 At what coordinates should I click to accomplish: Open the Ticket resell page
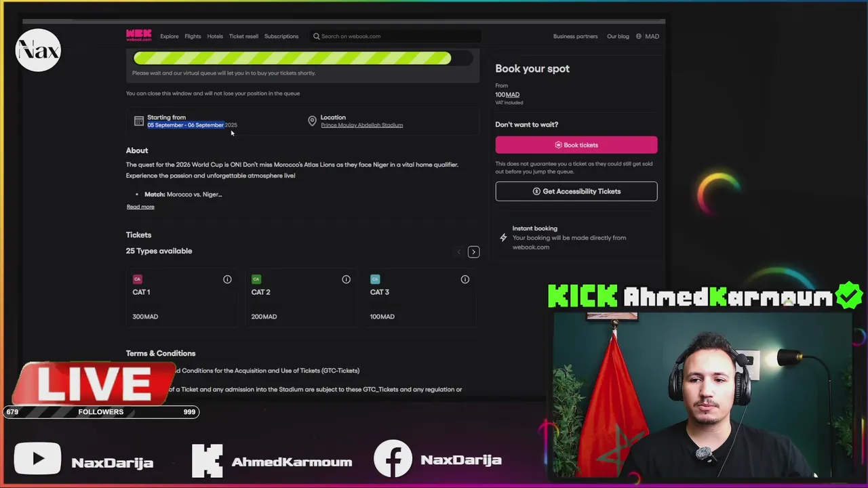coord(243,37)
